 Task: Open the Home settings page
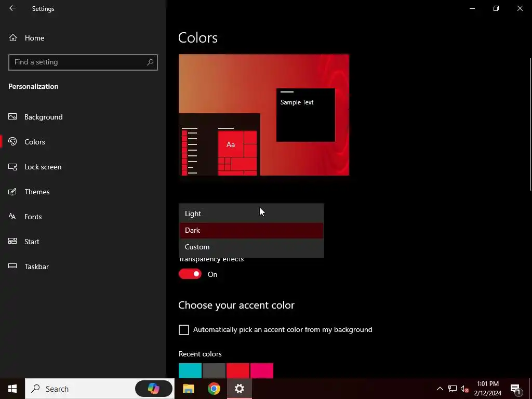tap(83, 38)
